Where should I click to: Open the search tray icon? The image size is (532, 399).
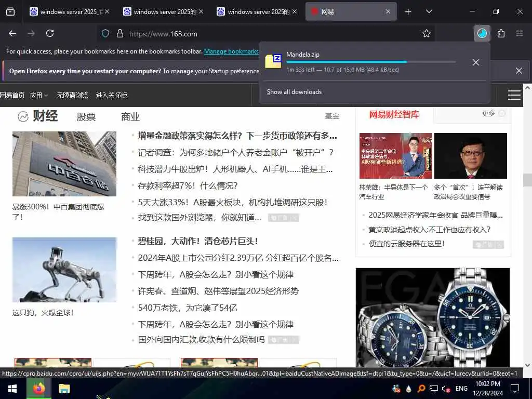click(421, 389)
